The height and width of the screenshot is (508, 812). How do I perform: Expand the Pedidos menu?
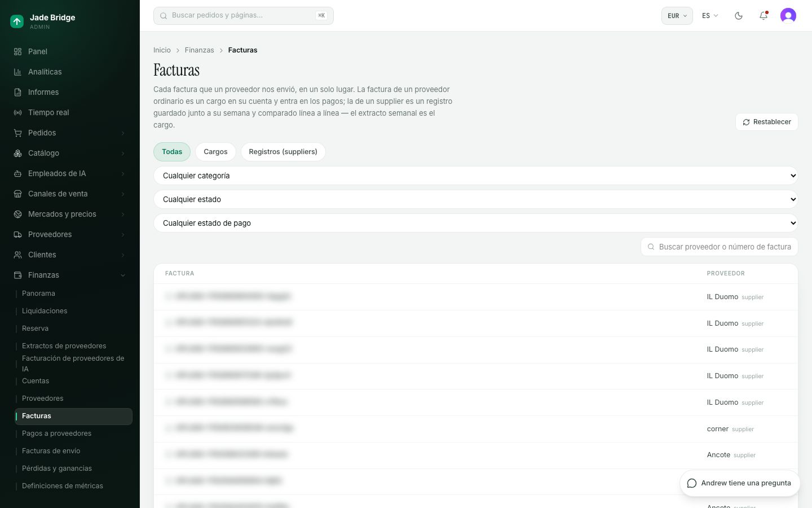pyautogui.click(x=70, y=133)
